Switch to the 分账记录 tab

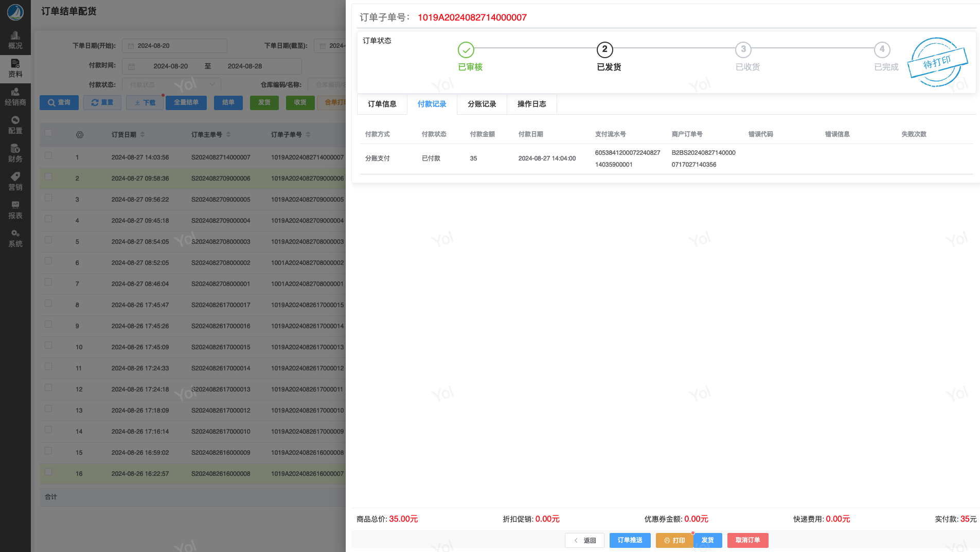coord(482,104)
